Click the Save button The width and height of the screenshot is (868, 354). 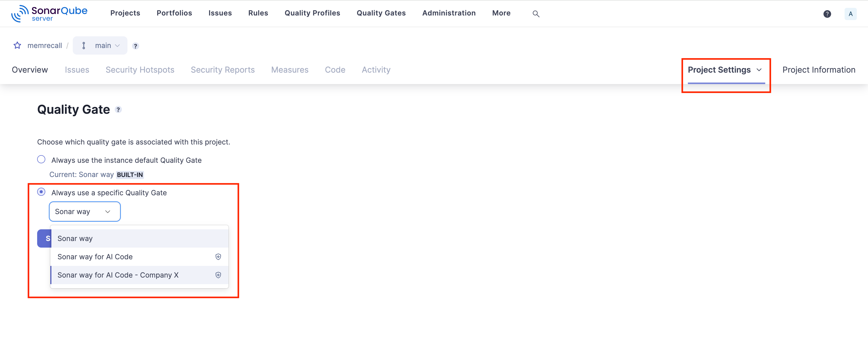click(x=48, y=238)
